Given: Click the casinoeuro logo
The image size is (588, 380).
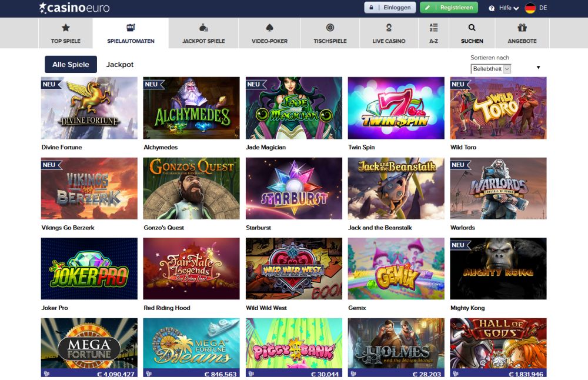Looking at the screenshot, I should 74,8.
